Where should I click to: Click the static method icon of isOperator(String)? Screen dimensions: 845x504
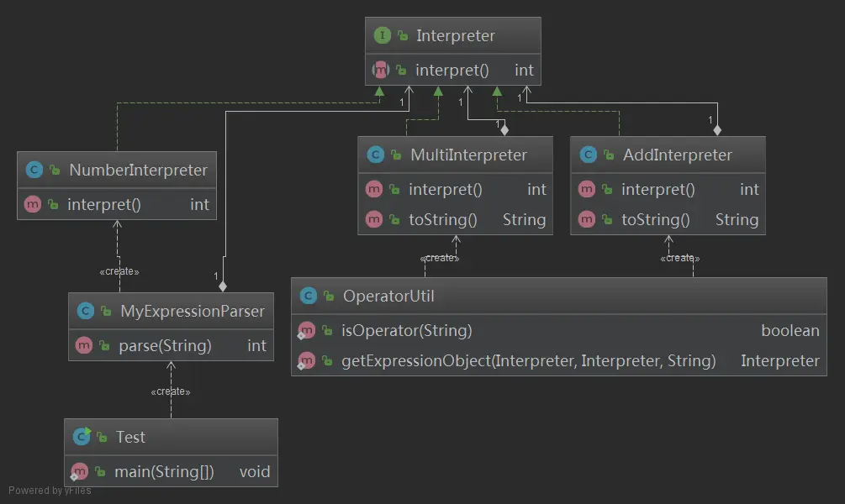306,331
